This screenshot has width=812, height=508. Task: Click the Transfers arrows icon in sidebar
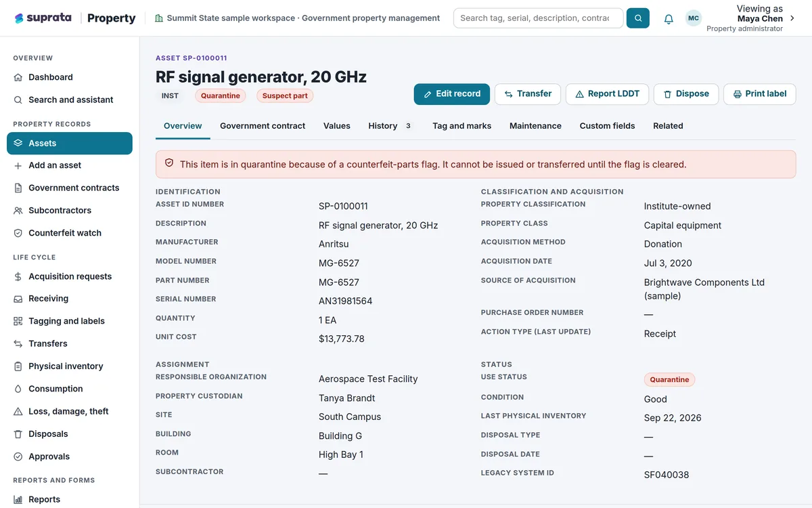[x=18, y=343]
